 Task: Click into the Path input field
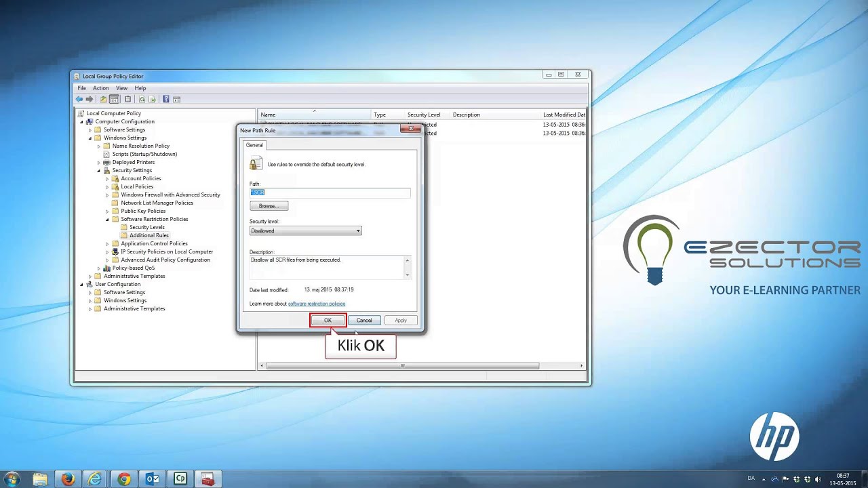tap(330, 192)
